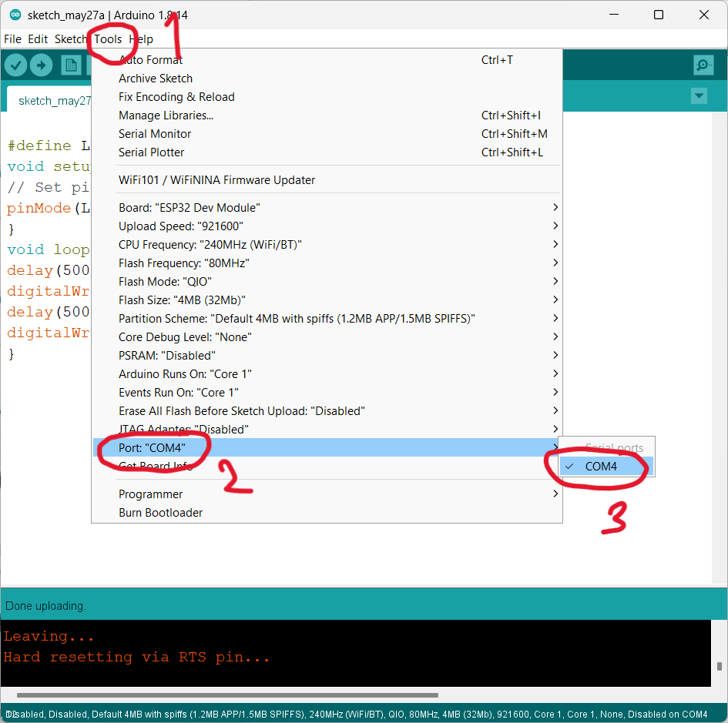This screenshot has width=728, height=723.
Task: Click the #define code line
Action: coord(49,146)
